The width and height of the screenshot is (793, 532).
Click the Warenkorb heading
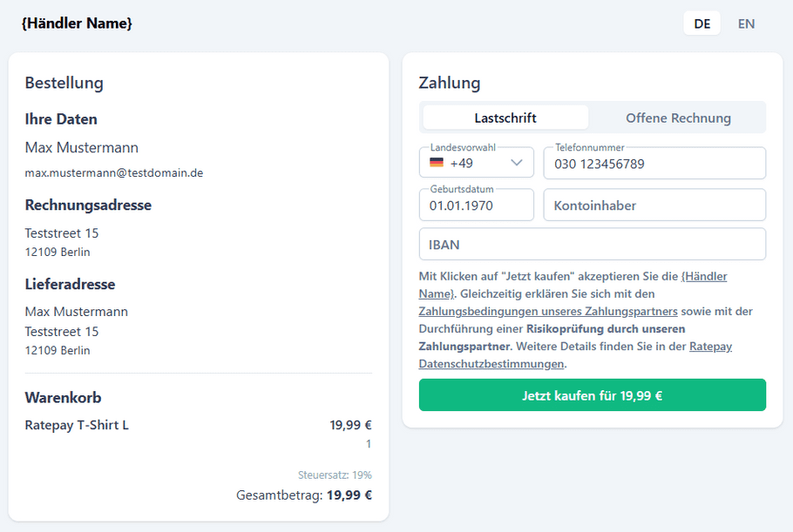pos(63,398)
